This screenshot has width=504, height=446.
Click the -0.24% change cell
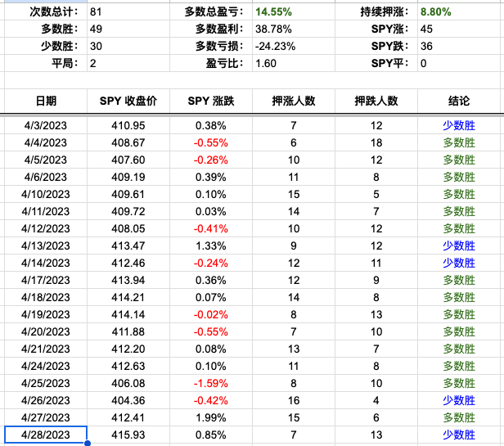[211, 263]
